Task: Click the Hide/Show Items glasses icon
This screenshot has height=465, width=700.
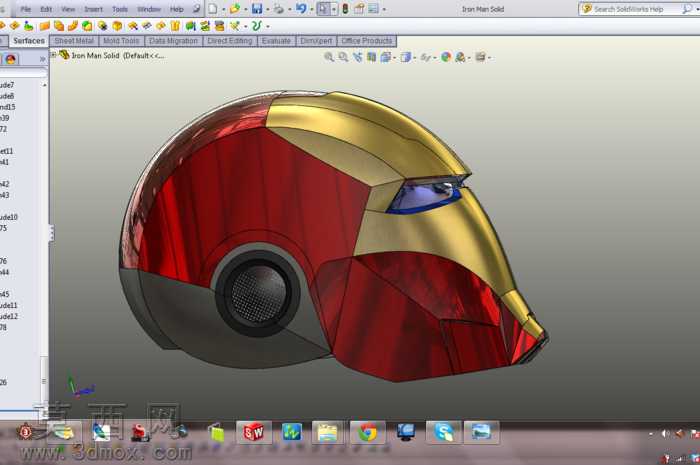Action: pos(425,58)
